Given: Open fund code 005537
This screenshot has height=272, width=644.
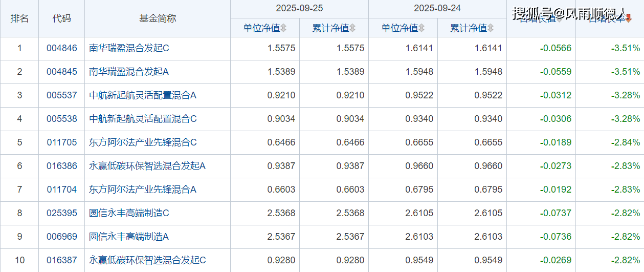Looking at the screenshot, I should pyautogui.click(x=62, y=95).
